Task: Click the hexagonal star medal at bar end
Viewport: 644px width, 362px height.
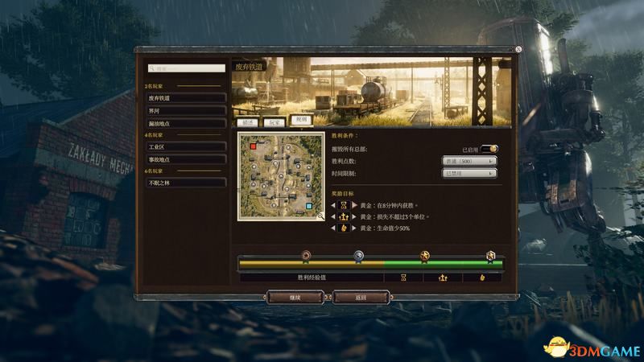Action: [490, 257]
